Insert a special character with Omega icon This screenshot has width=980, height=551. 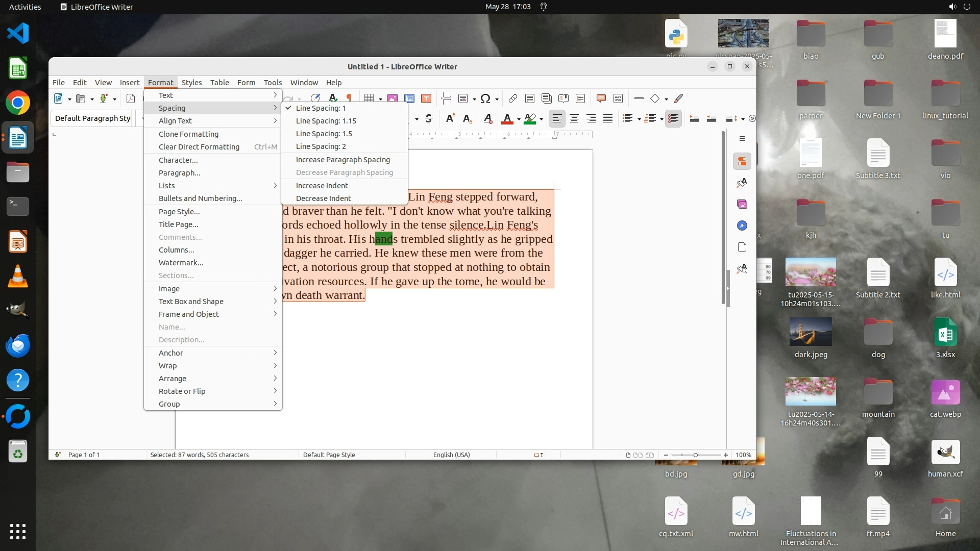(485, 98)
